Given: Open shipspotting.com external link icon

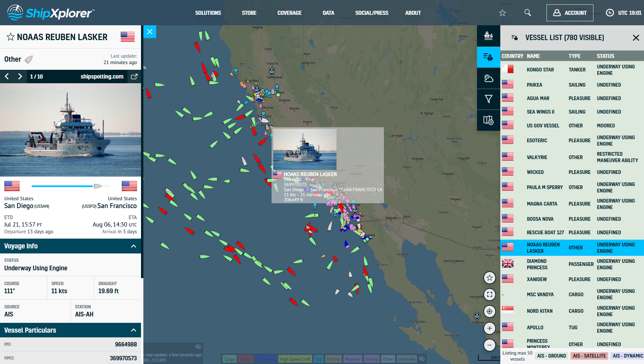Looking at the screenshot, I should click(134, 77).
